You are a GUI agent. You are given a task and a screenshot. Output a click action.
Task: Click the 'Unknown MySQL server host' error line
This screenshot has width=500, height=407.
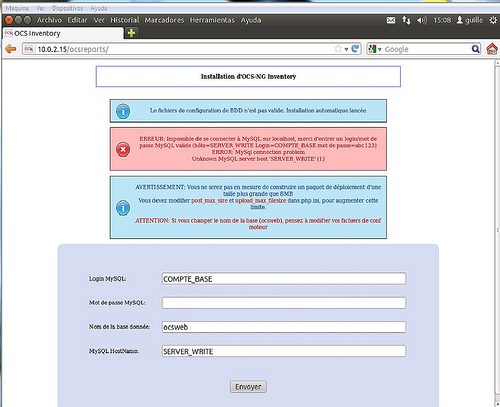coord(258,159)
